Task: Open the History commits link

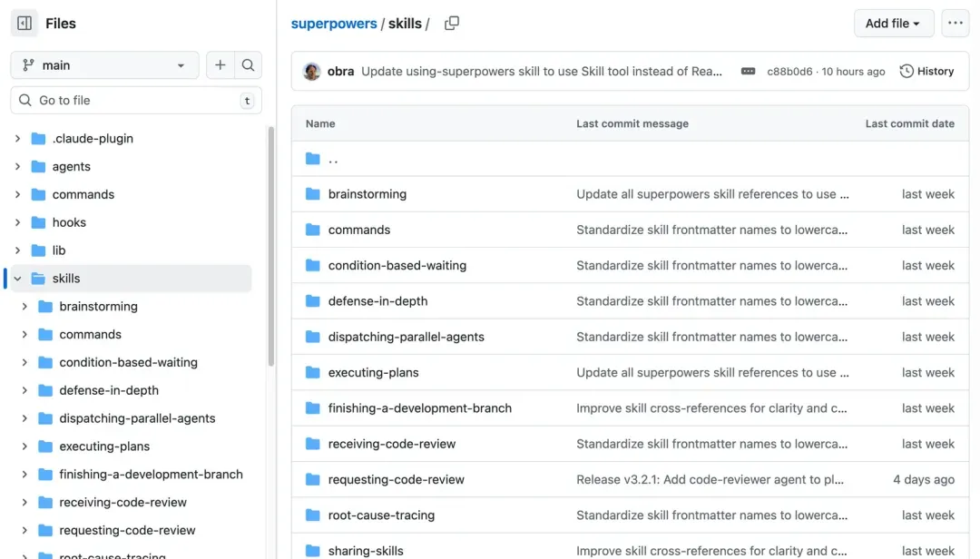Action: (x=926, y=72)
